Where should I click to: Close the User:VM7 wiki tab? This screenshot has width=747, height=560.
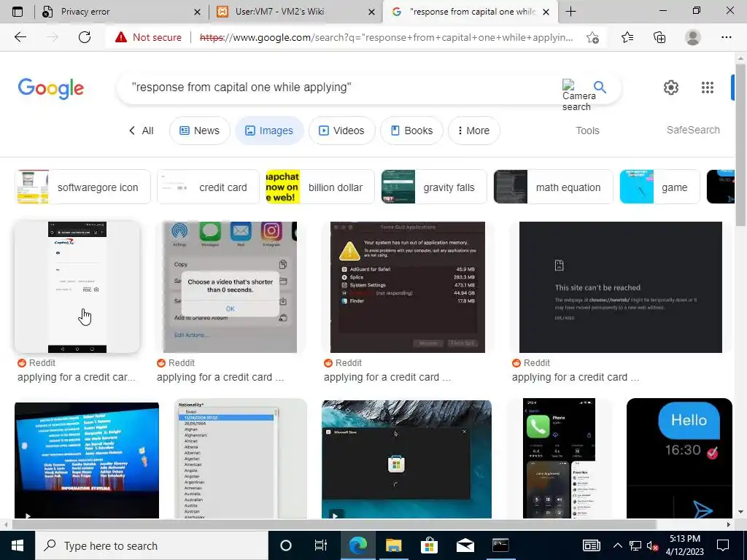[371, 12]
